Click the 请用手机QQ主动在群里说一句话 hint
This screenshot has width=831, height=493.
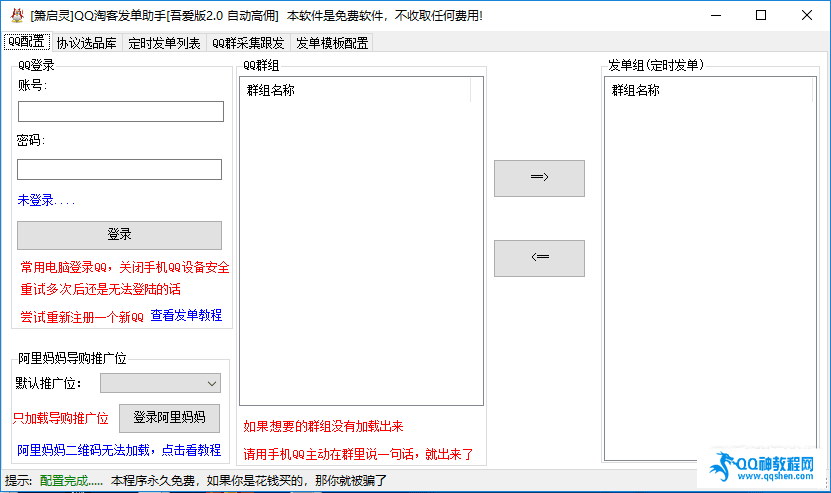click(x=358, y=454)
